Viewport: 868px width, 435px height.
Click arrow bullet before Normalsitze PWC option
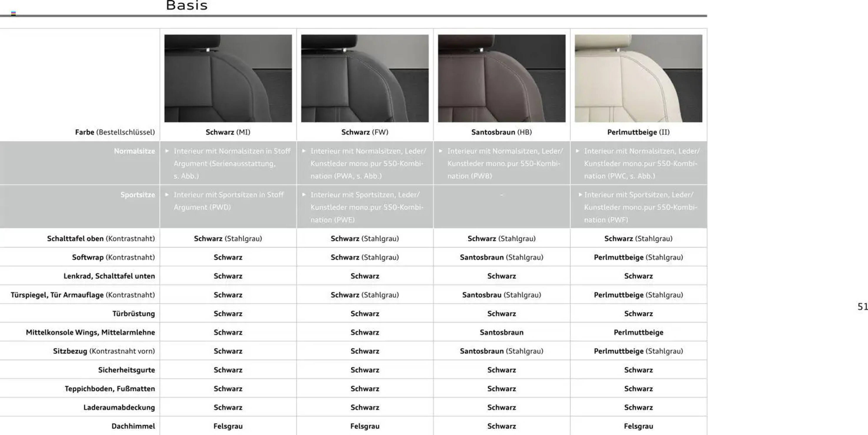click(x=578, y=151)
